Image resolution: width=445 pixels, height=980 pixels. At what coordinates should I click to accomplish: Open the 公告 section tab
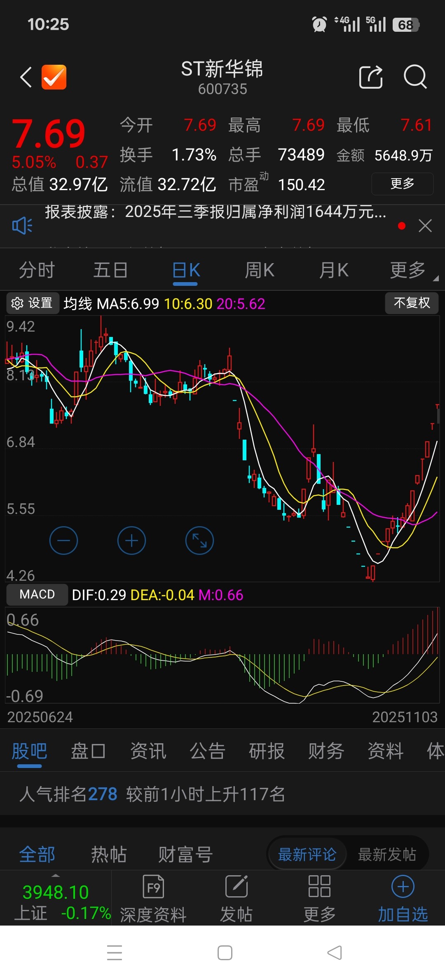(207, 751)
